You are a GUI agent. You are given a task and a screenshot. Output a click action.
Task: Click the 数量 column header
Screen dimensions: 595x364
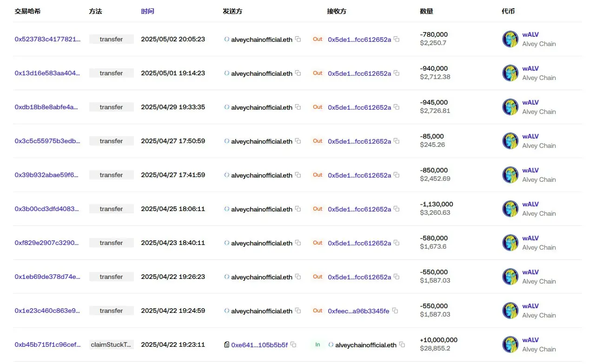(426, 11)
